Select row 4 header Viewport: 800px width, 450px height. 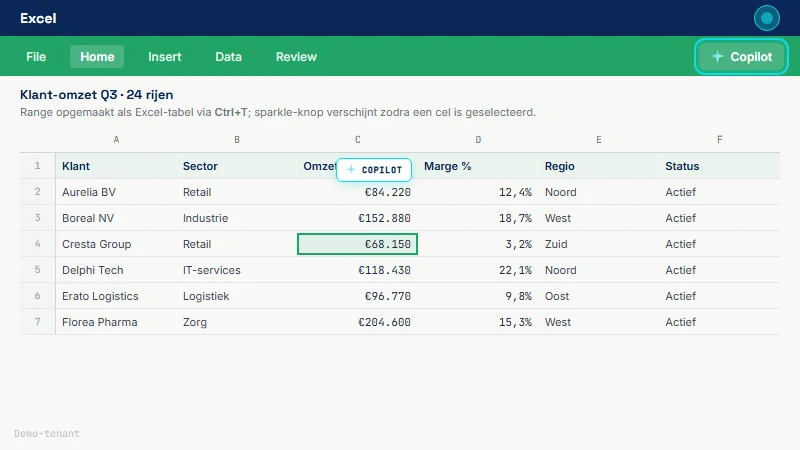click(37, 244)
